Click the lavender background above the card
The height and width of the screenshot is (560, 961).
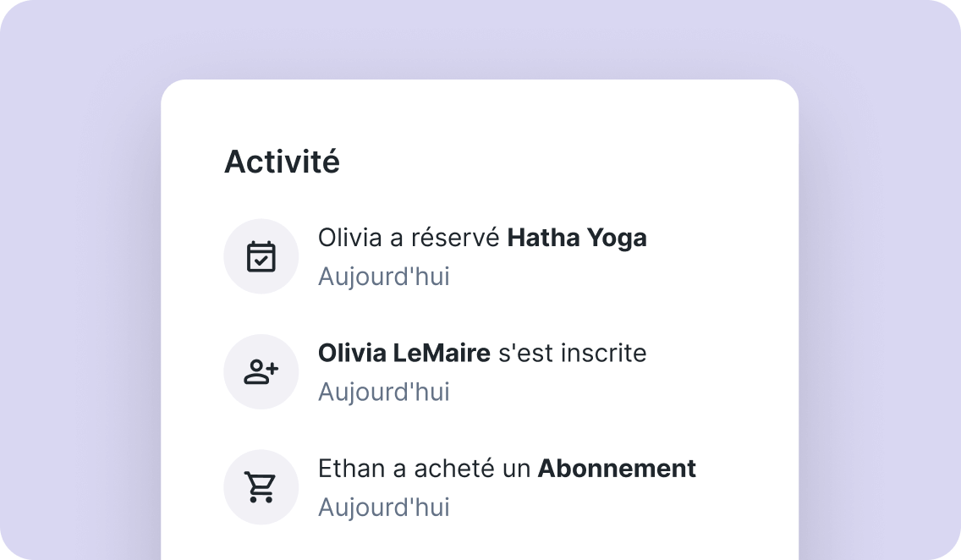pos(480,38)
